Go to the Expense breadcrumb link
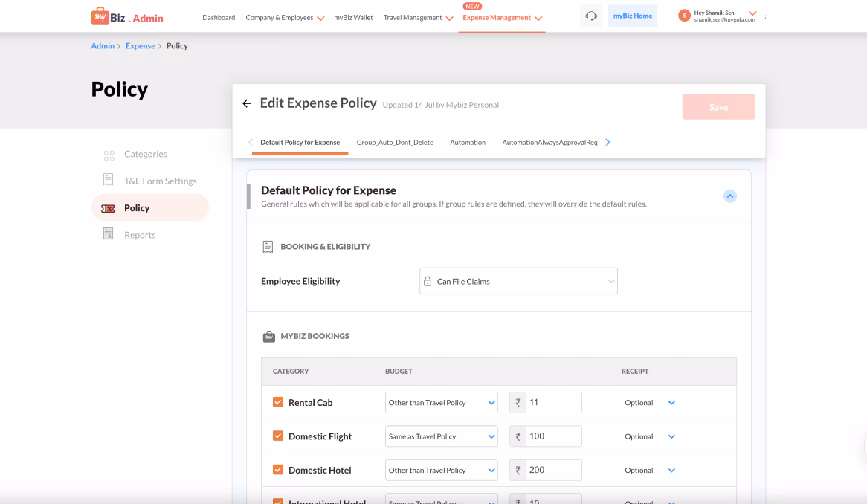The image size is (867, 504). click(141, 46)
